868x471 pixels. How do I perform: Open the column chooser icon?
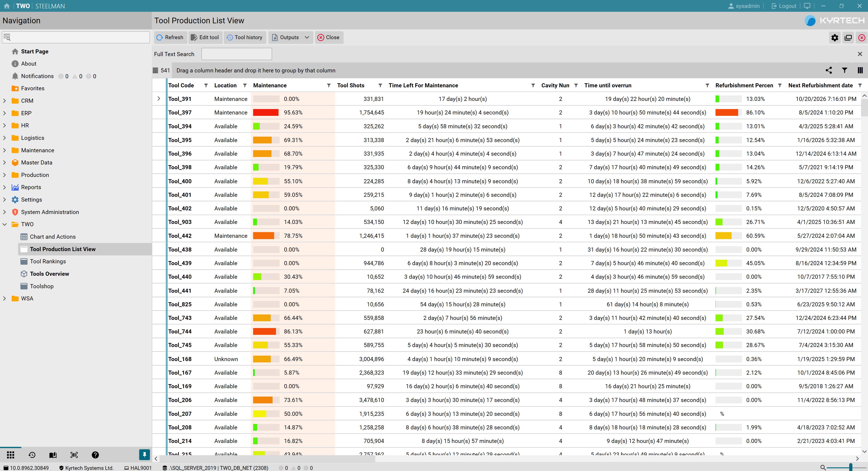(860, 70)
